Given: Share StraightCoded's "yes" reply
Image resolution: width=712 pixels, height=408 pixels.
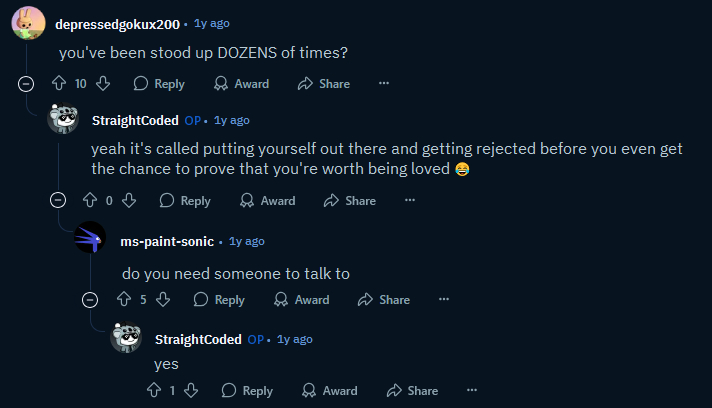Looking at the screenshot, I should point(412,390).
